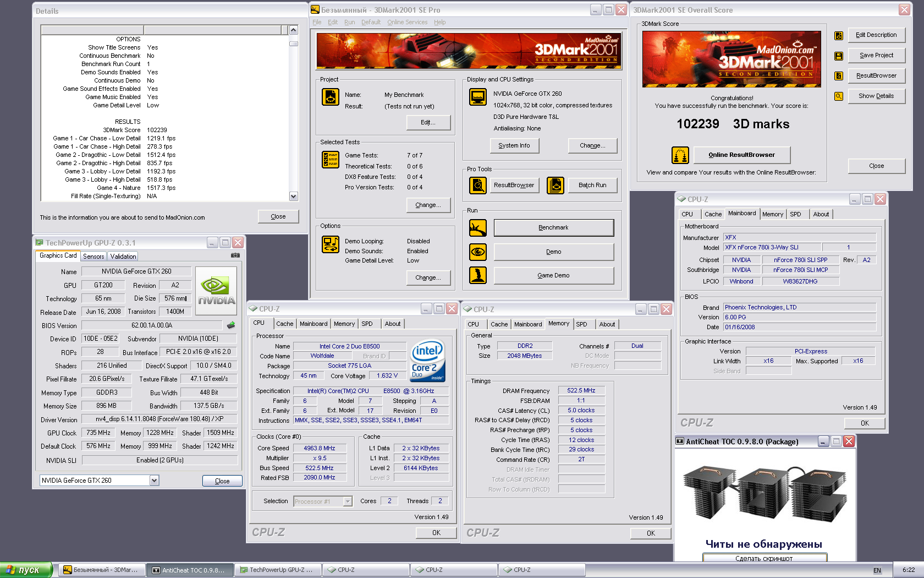Image resolution: width=924 pixels, height=578 pixels.
Task: Click Change button under Options section
Action: (x=428, y=278)
